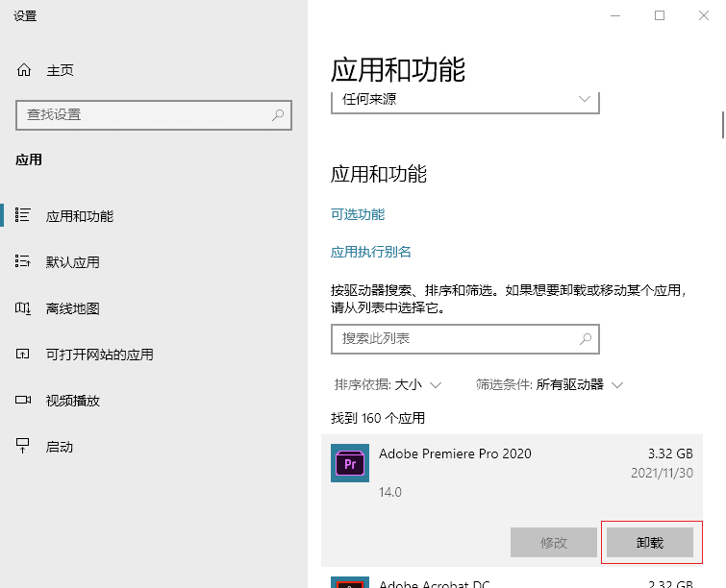The image size is (726, 588).
Task: Click the vertical scrollbar thumb
Action: click(x=723, y=125)
